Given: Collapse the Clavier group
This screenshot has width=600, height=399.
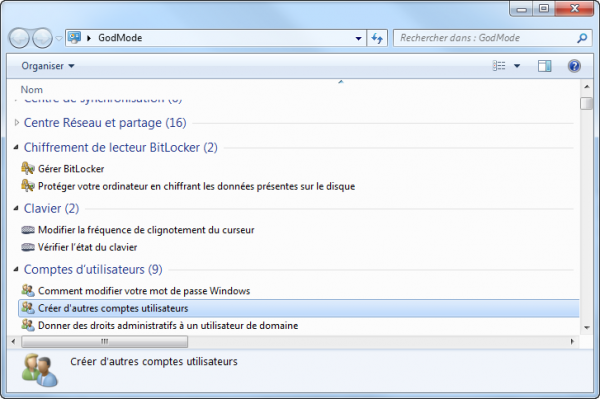Looking at the screenshot, I should tap(16, 208).
